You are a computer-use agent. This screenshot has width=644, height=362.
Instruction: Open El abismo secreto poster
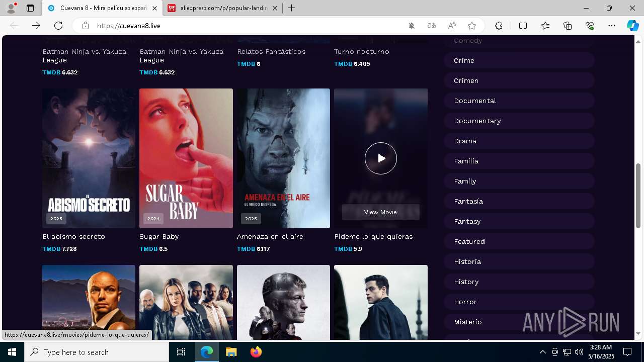(89, 158)
